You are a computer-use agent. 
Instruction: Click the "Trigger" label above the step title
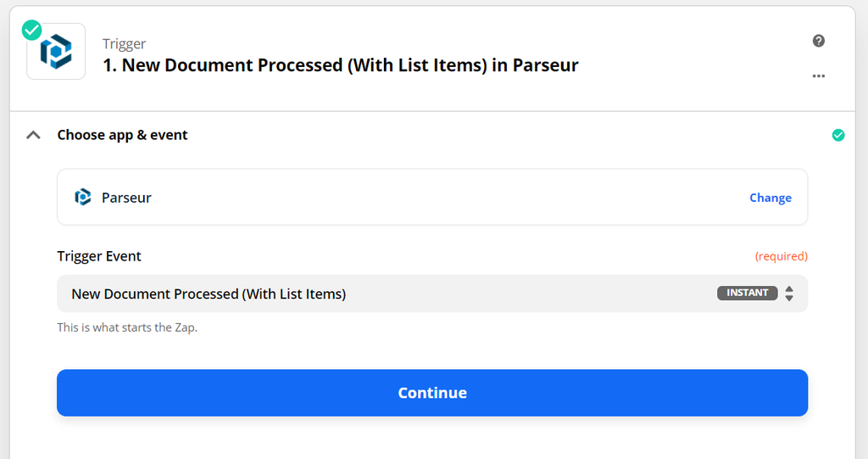(x=124, y=44)
